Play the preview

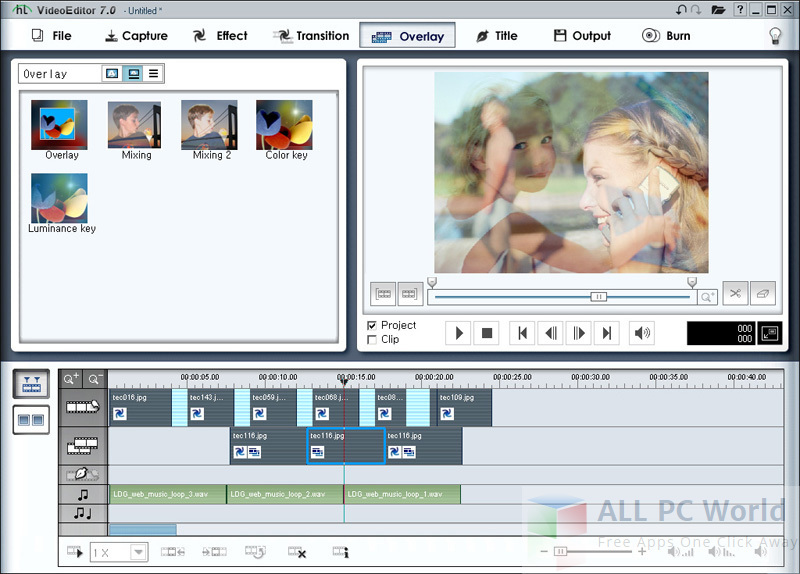click(x=458, y=333)
